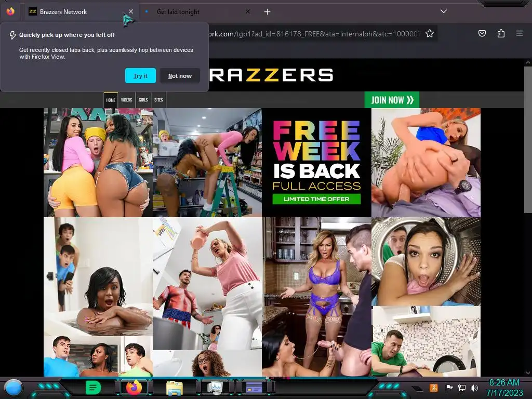This screenshot has height=399, width=532.
Task: Expand the list all tabs chevron
Action: 444,11
